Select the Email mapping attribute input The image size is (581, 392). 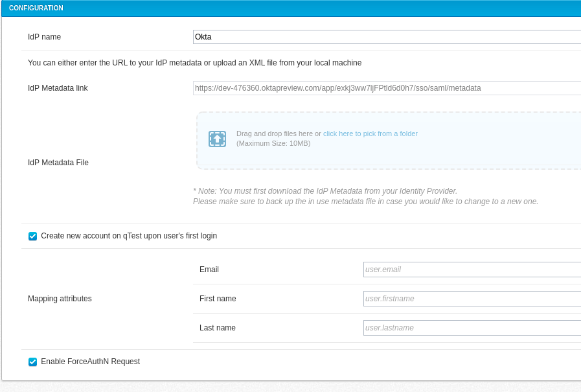point(472,270)
